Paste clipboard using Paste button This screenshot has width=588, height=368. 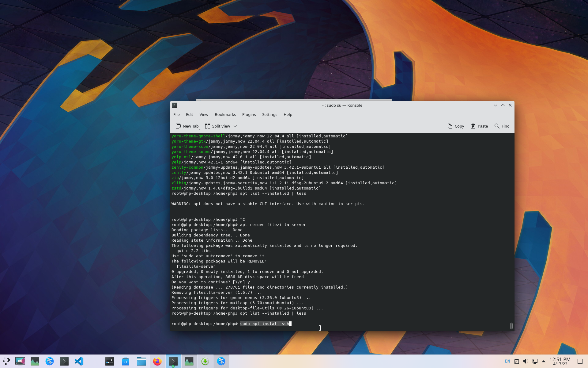click(x=479, y=126)
